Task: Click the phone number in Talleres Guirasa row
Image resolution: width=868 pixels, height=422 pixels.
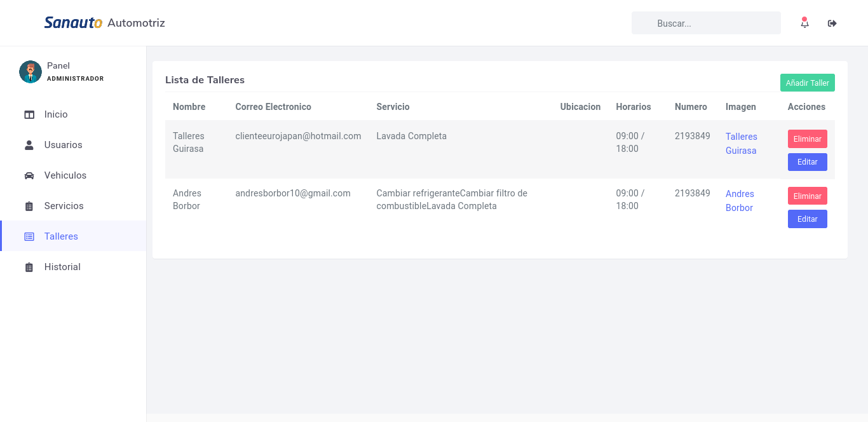Action: click(x=693, y=136)
